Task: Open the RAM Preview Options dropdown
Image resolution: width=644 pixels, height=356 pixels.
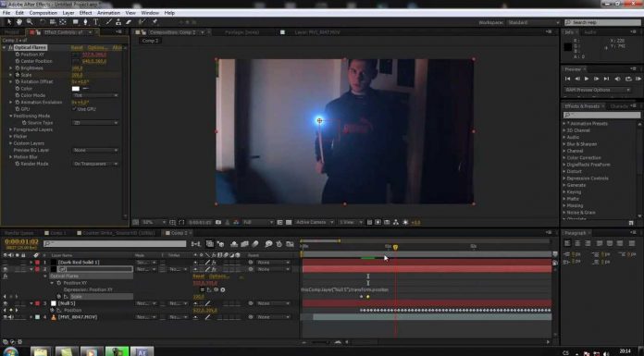Action: click(598, 90)
